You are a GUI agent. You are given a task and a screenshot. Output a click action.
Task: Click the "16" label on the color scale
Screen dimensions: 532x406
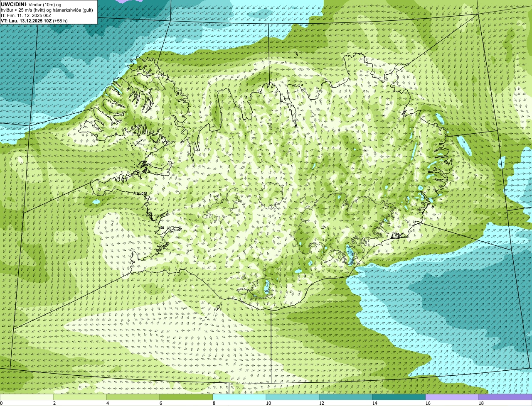coord(428,403)
